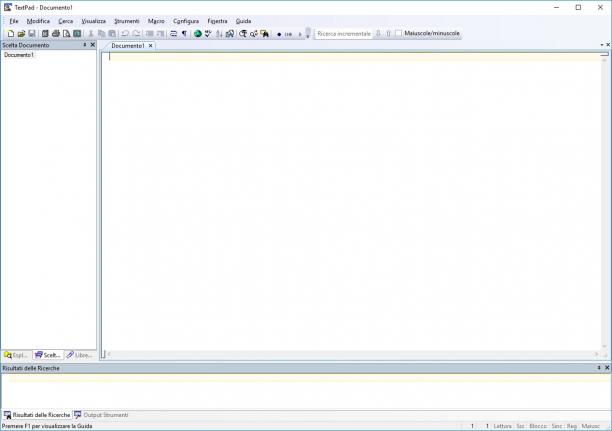Click the Redo arrow icon
This screenshot has height=431, width=612.
(x=136, y=34)
